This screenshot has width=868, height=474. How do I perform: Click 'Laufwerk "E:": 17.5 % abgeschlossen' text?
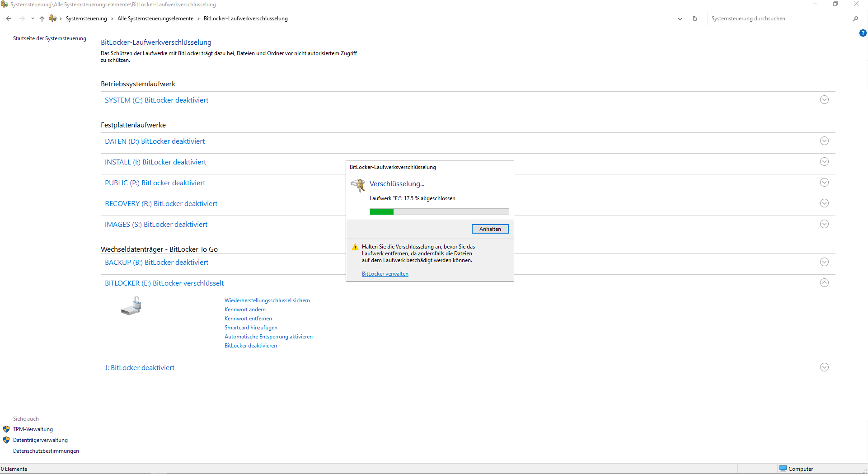click(413, 198)
